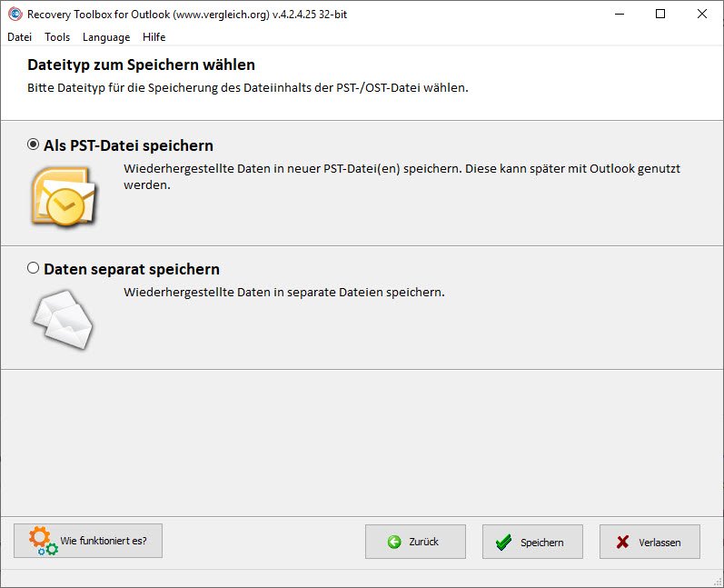The width and height of the screenshot is (724, 588).
Task: Click the green back arrow icon
Action: [394, 542]
